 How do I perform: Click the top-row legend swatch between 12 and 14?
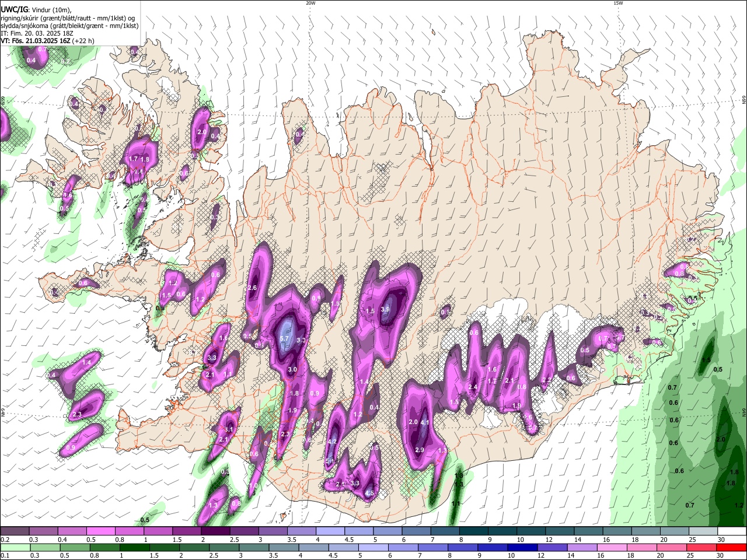click(x=560, y=531)
